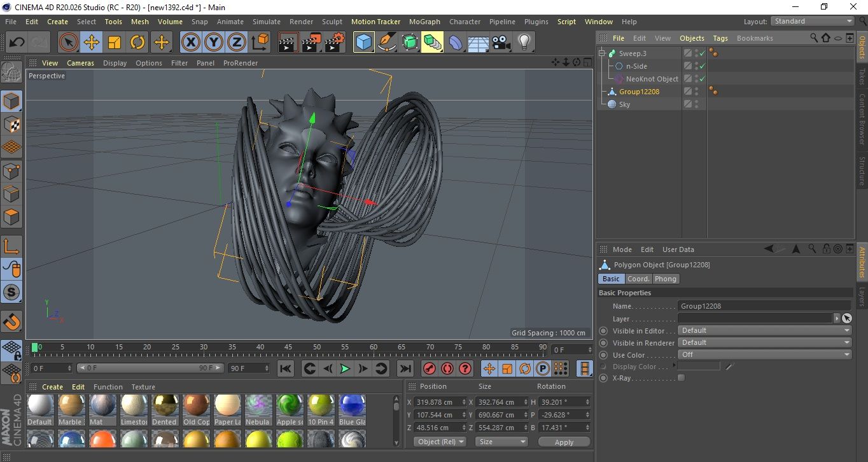Play the animation forward
This screenshot has width=868, height=462.
[345, 368]
